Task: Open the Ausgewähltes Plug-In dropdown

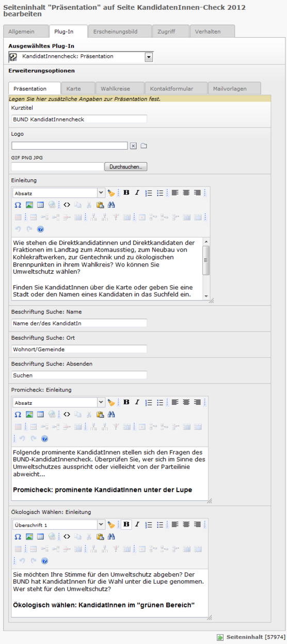Action: point(149,57)
